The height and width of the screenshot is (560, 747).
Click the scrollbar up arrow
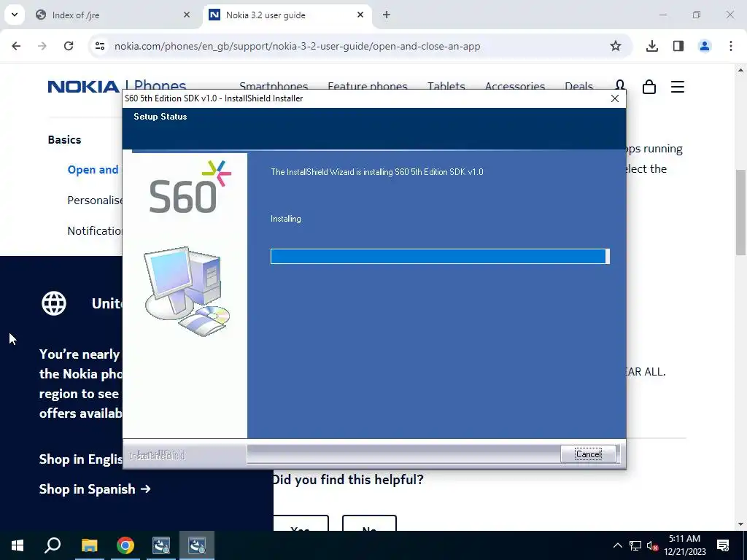point(740,70)
